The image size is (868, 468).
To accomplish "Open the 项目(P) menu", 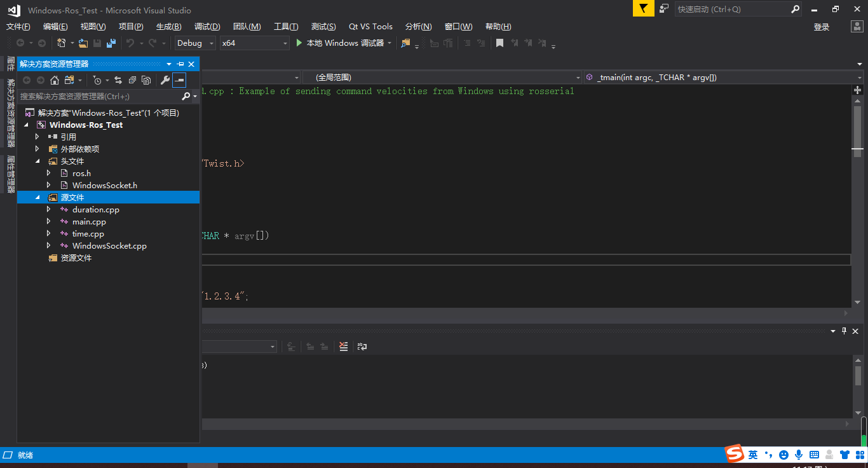I will tap(131, 27).
